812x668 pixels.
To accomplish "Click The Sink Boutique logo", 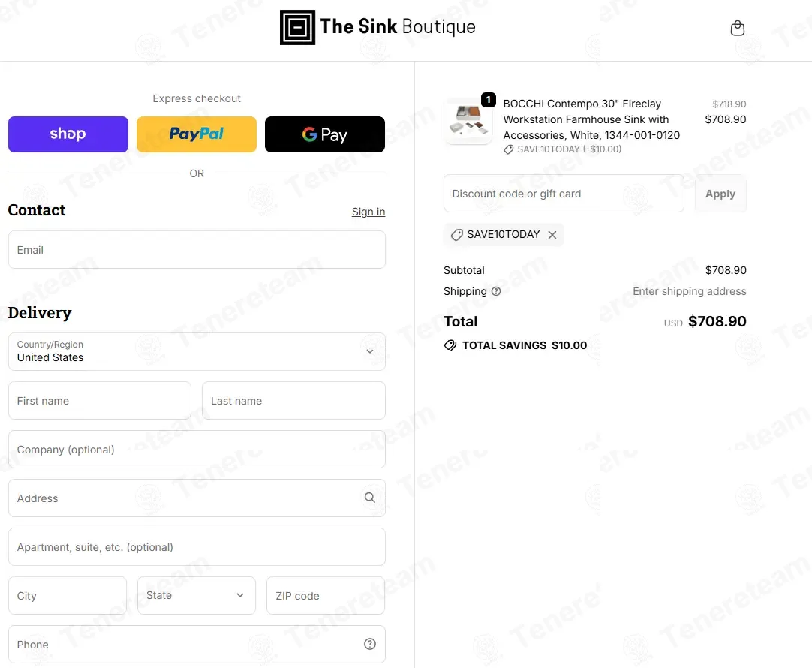I will pos(377,27).
